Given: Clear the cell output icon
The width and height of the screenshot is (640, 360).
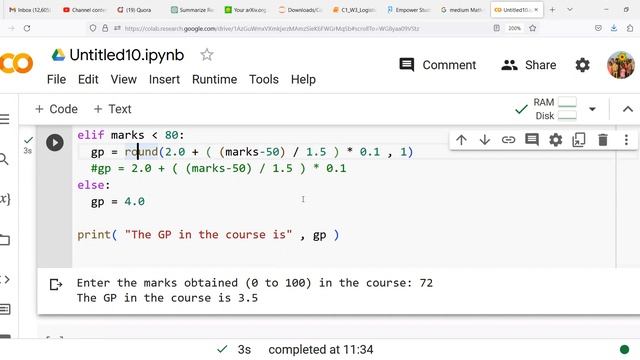Looking at the screenshot, I should 56,284.
